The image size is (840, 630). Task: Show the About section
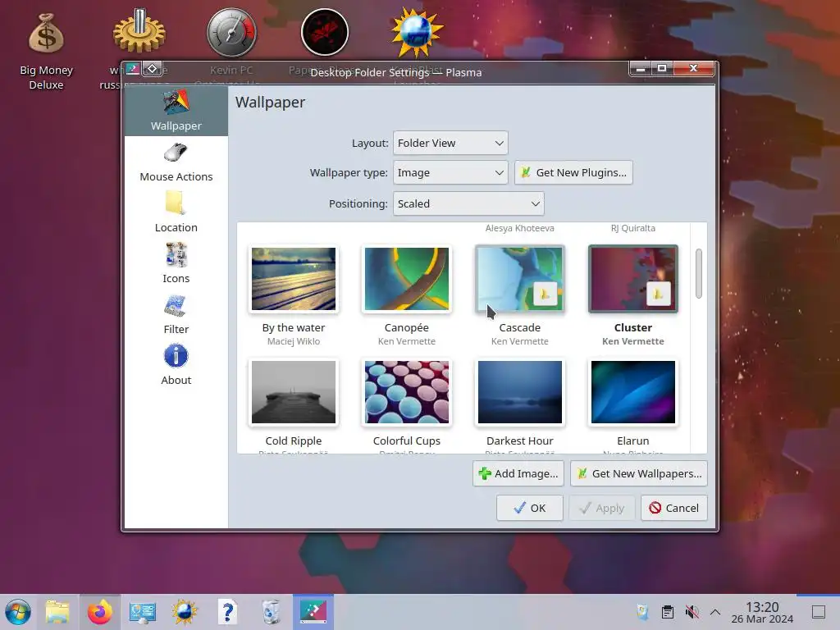(176, 366)
